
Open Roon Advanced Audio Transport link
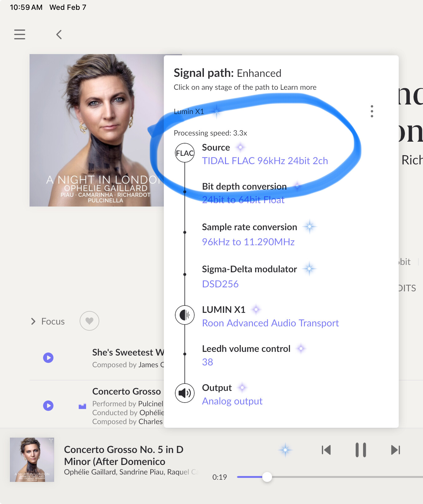(271, 323)
